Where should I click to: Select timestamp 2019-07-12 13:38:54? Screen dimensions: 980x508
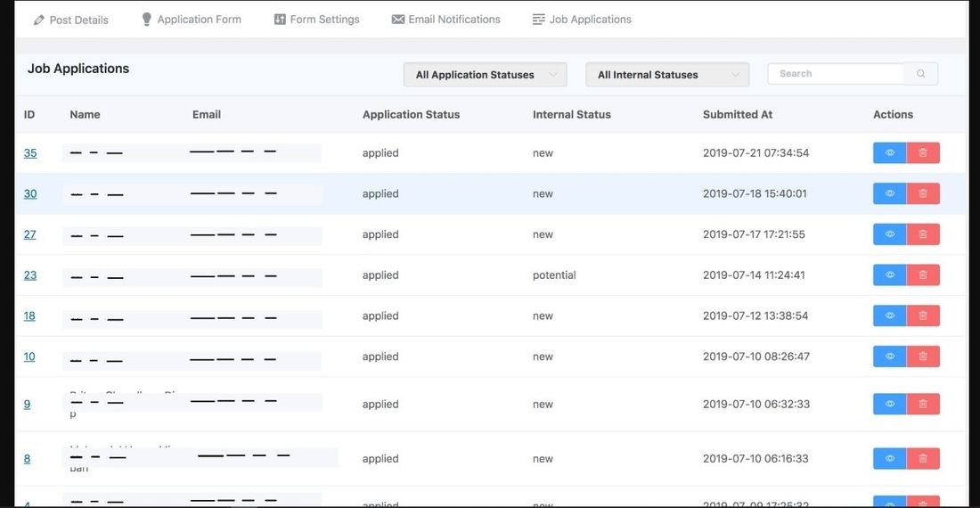(755, 315)
